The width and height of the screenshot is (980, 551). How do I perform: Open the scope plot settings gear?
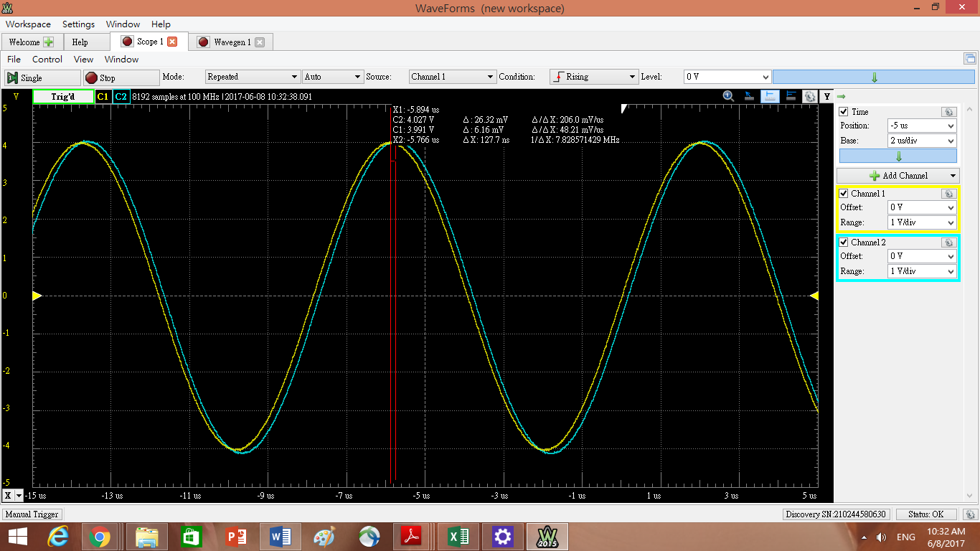pyautogui.click(x=810, y=95)
